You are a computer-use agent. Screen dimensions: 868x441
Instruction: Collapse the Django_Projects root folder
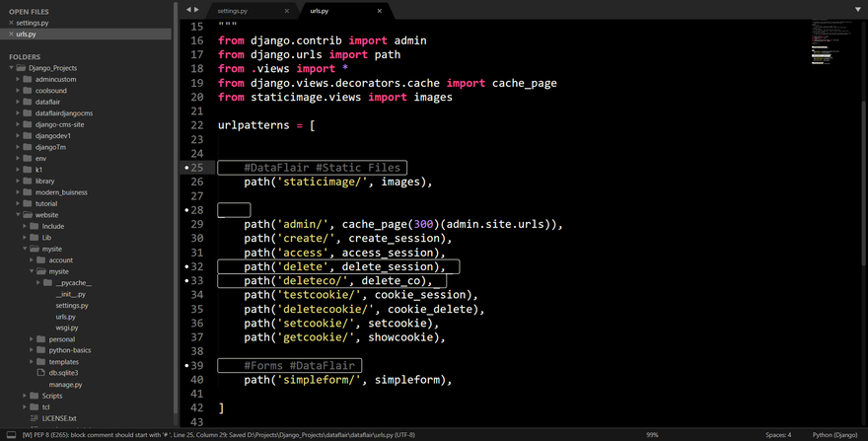(x=11, y=68)
